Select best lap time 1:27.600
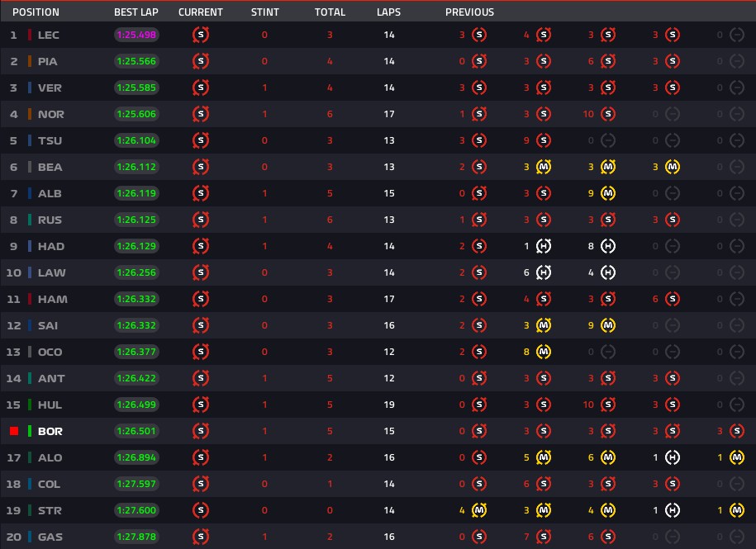Image resolution: width=756 pixels, height=549 pixels. pos(136,510)
